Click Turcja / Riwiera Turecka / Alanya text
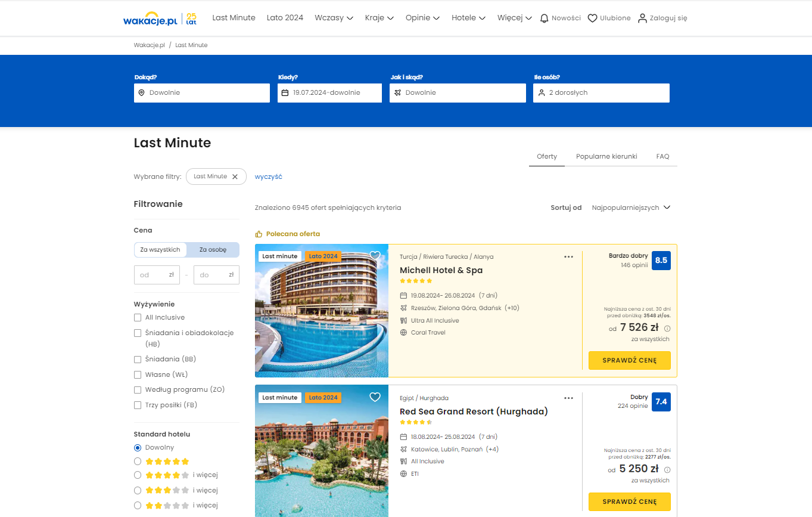 pos(447,257)
